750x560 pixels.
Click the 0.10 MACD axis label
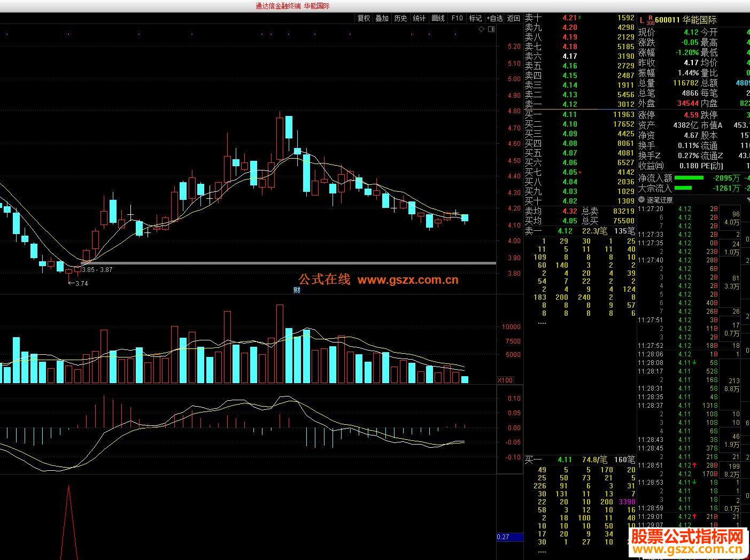(x=514, y=399)
